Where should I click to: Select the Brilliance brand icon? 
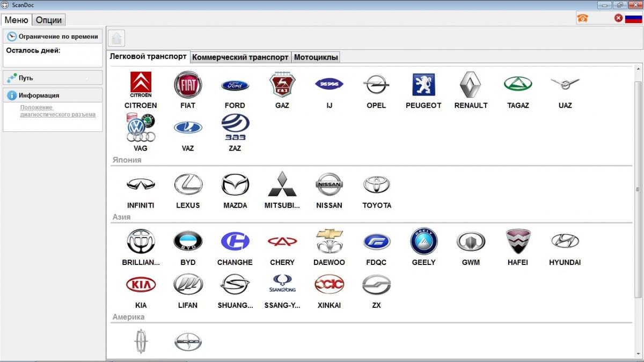[x=141, y=241]
